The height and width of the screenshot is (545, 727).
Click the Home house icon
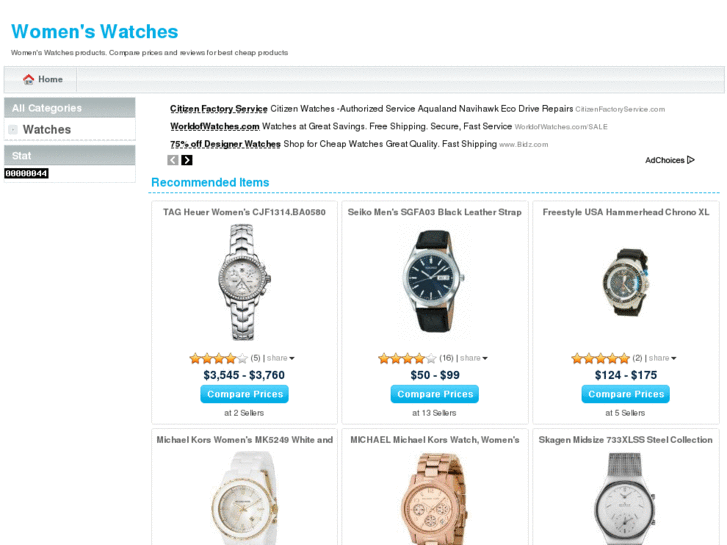click(28, 79)
